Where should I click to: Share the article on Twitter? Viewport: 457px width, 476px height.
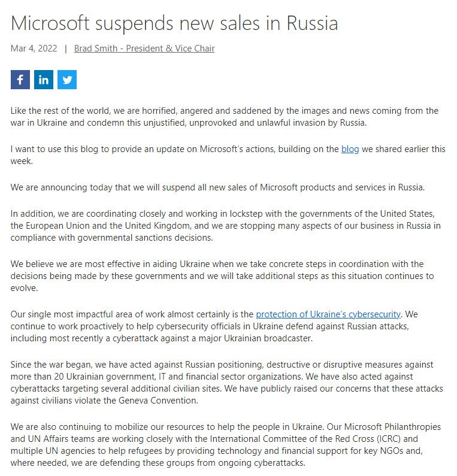point(67,80)
